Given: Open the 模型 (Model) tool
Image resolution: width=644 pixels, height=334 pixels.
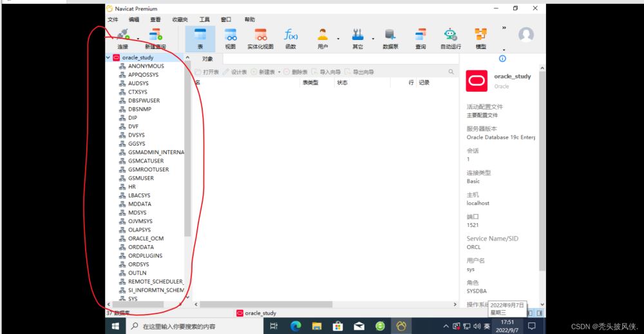Looking at the screenshot, I should pos(481,39).
